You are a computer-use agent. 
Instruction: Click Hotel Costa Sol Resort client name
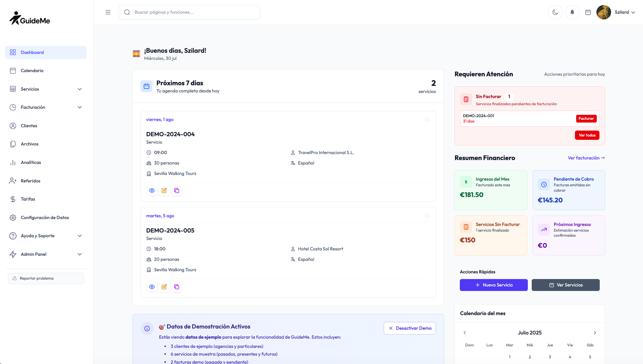(320, 249)
